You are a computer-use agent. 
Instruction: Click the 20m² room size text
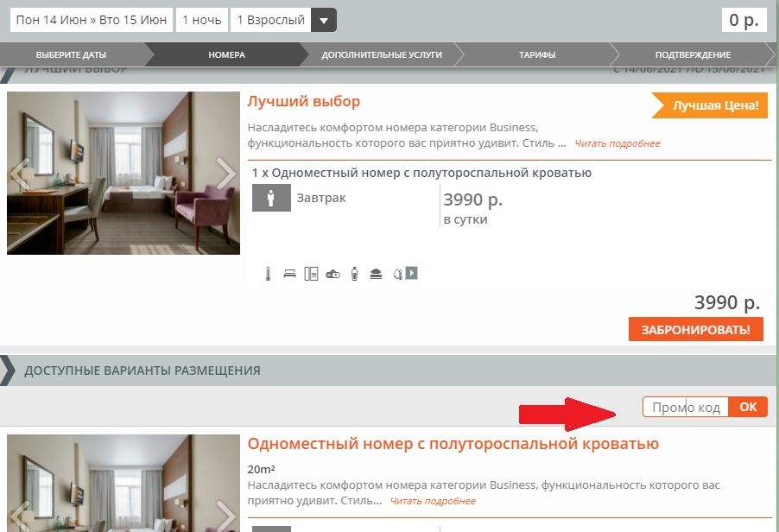(x=262, y=469)
